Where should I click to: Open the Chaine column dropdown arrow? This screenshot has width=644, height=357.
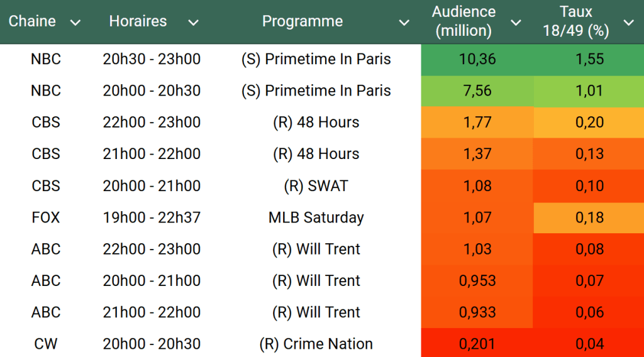tap(75, 23)
